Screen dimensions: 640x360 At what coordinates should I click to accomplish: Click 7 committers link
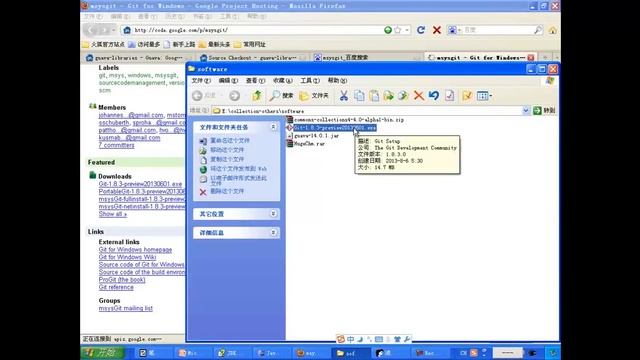pyautogui.click(x=116, y=145)
